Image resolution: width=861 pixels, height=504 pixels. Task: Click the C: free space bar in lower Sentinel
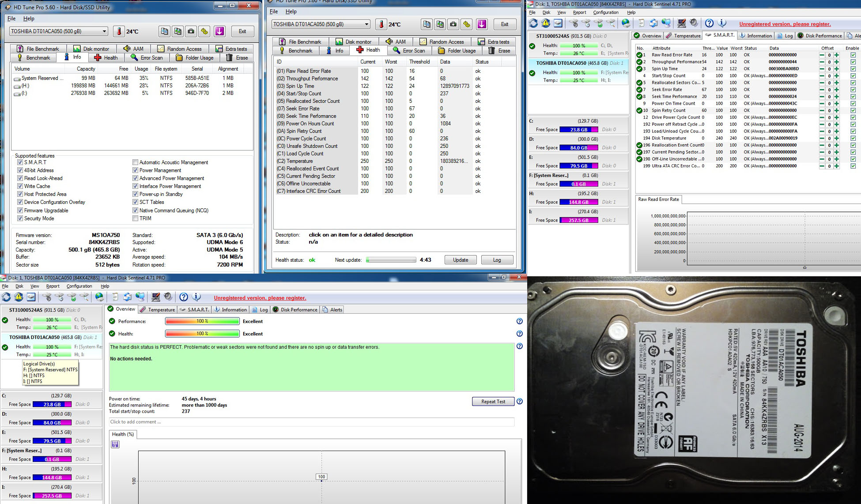52,404
